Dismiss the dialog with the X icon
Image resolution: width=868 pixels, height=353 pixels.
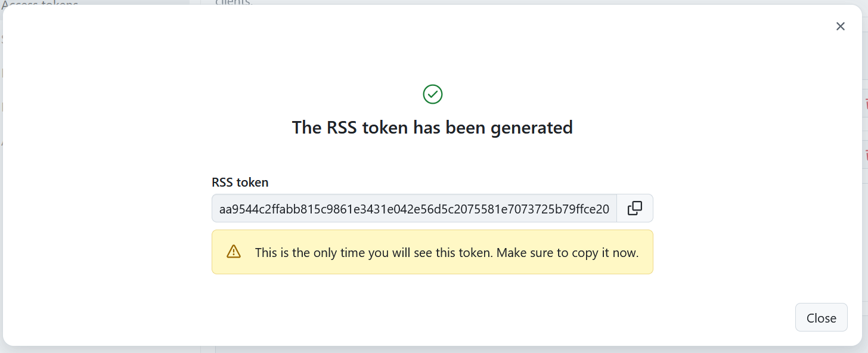pos(841,26)
